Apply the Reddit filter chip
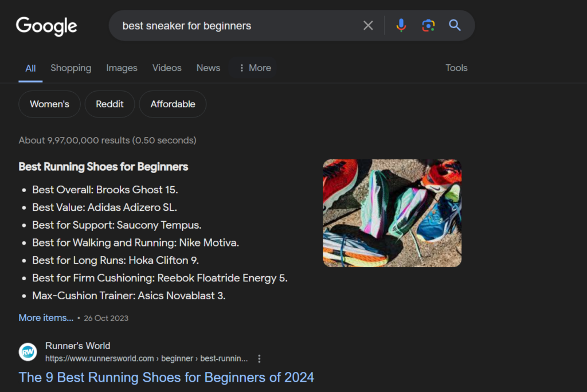Viewport: 587px width, 392px height. point(109,104)
